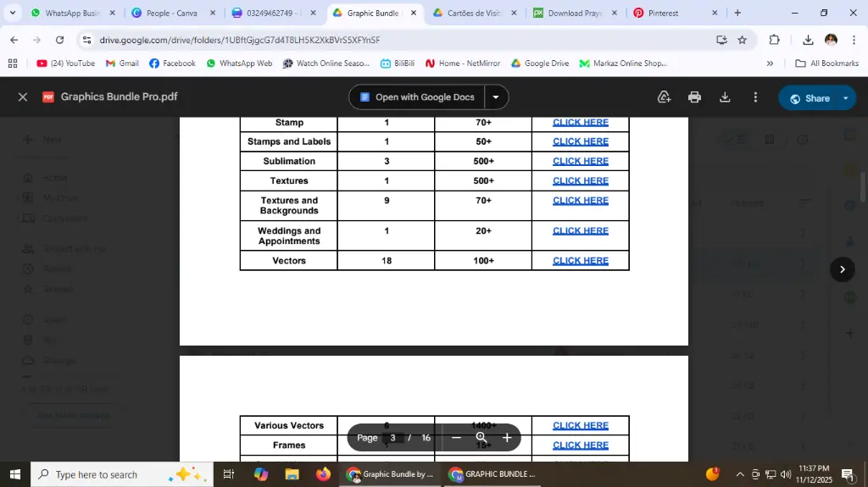Image resolution: width=868 pixels, height=487 pixels.
Task: Click install app icon in address bar
Action: coord(721,40)
